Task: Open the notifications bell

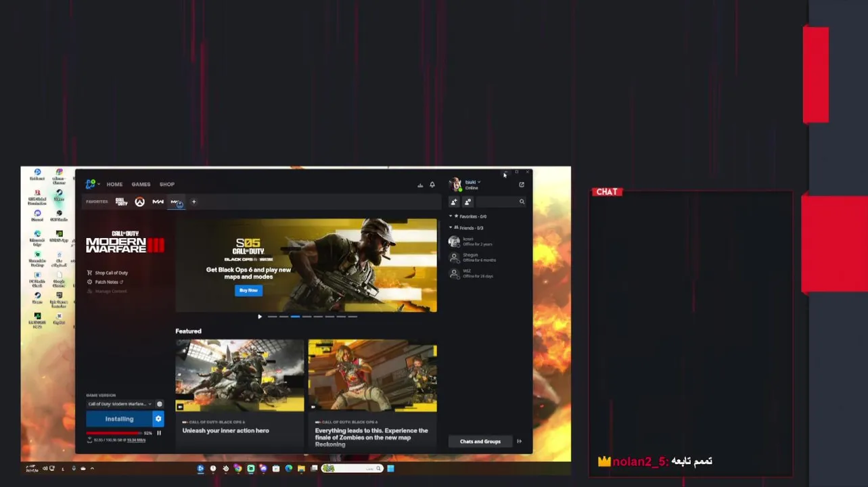Action: pos(432,185)
